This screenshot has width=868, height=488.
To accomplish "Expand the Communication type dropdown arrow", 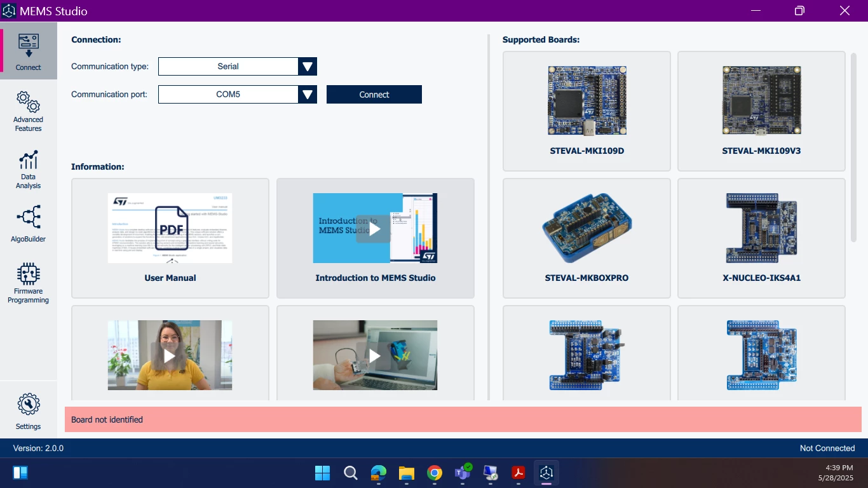I will click(308, 66).
